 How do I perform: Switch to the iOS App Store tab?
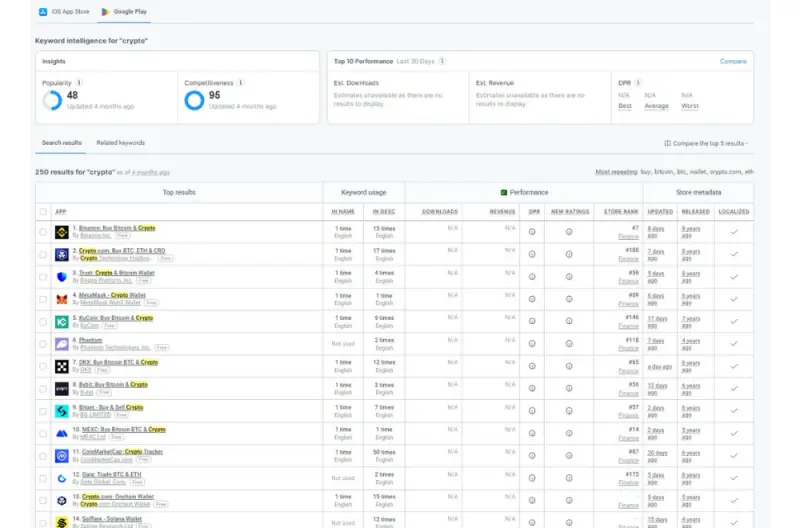pyautogui.click(x=64, y=11)
